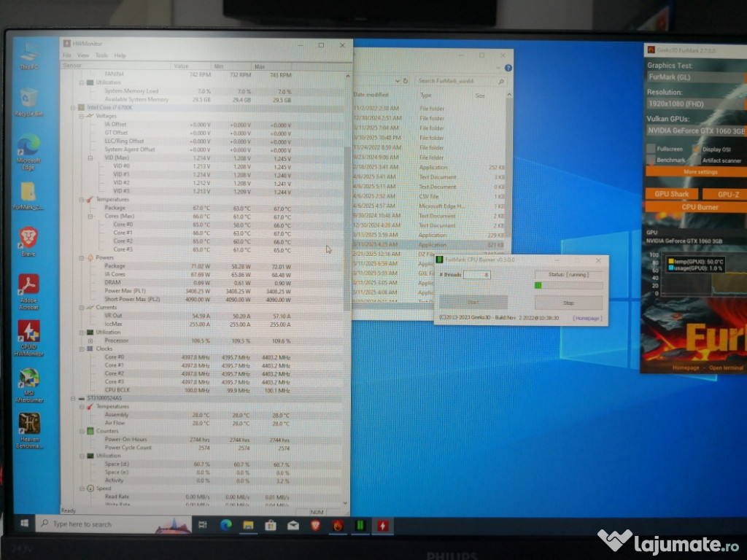Click the threads number field in CPU Burner

click(x=477, y=275)
